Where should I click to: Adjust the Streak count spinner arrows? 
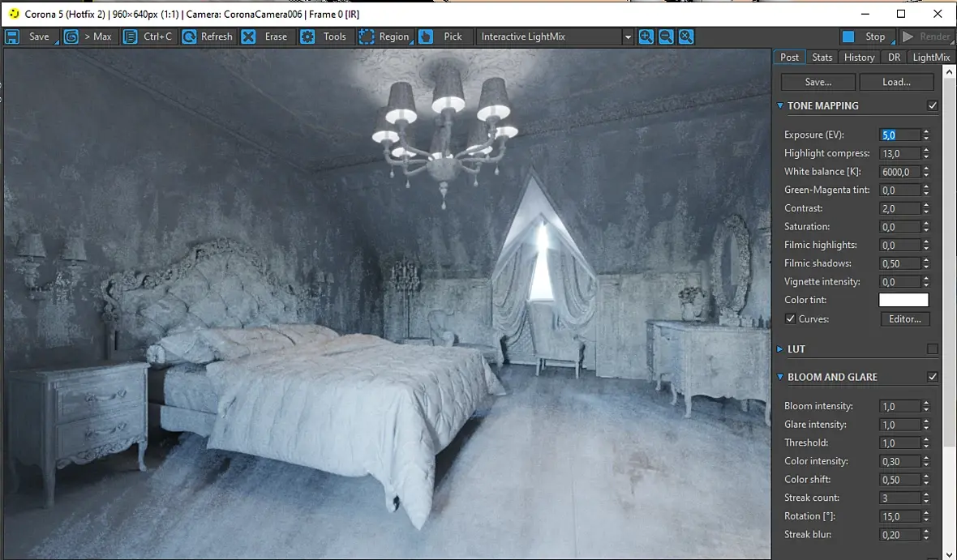[x=926, y=497]
